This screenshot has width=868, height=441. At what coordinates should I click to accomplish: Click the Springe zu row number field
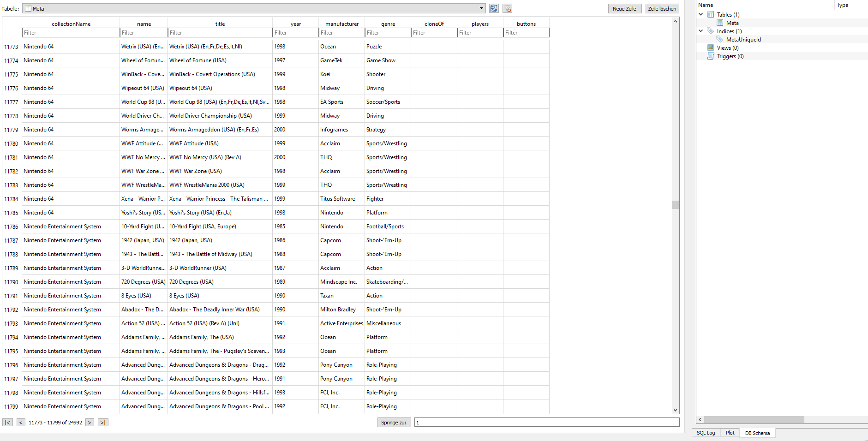(547, 423)
